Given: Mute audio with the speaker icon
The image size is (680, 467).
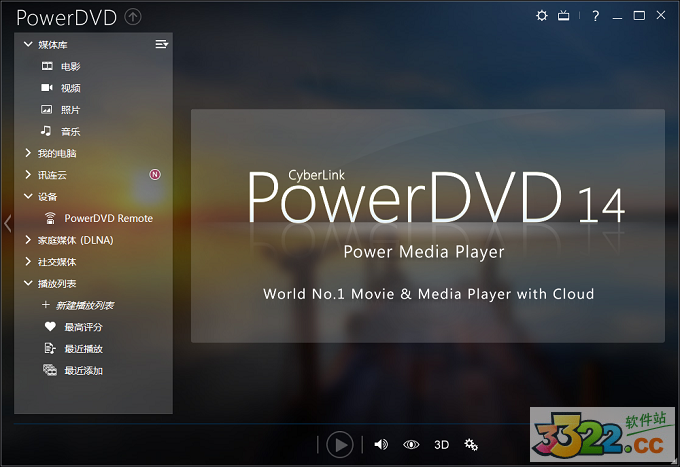Looking at the screenshot, I should click(x=381, y=444).
